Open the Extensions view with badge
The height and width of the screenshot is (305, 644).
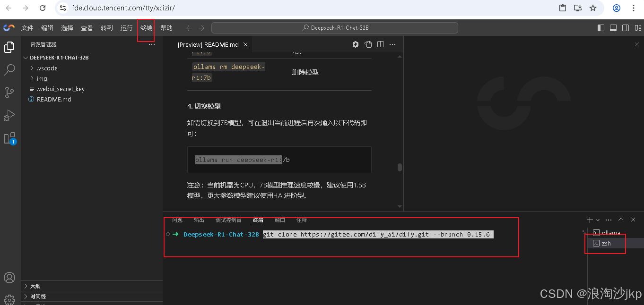click(9, 138)
